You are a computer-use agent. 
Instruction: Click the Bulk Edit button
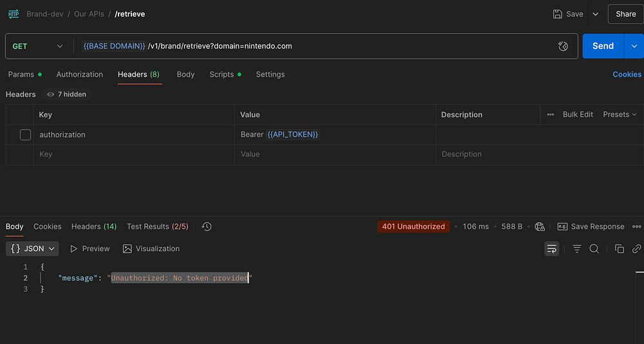coord(578,115)
